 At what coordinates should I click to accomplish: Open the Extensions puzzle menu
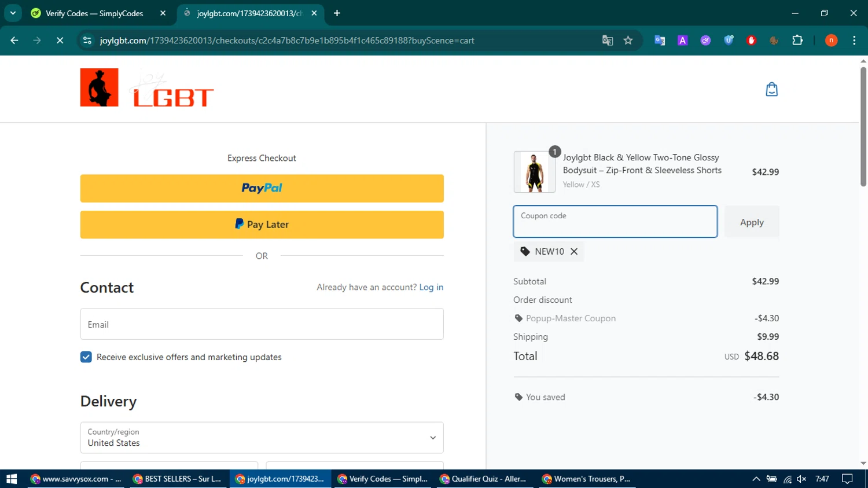click(x=797, y=41)
